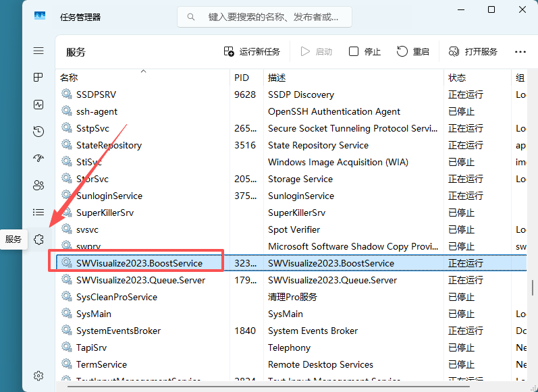Click PID 3516 cell
The height and width of the screenshot is (392, 538).
245,145
